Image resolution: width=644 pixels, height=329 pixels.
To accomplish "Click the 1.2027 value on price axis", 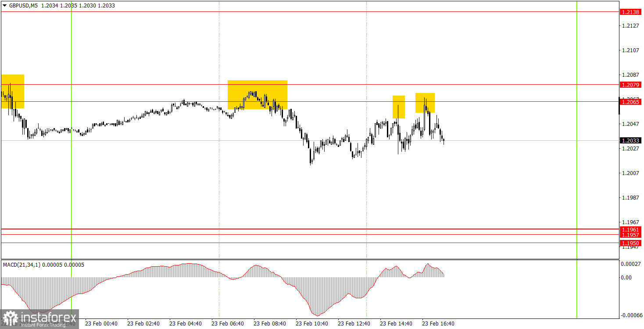I will coord(630,149).
